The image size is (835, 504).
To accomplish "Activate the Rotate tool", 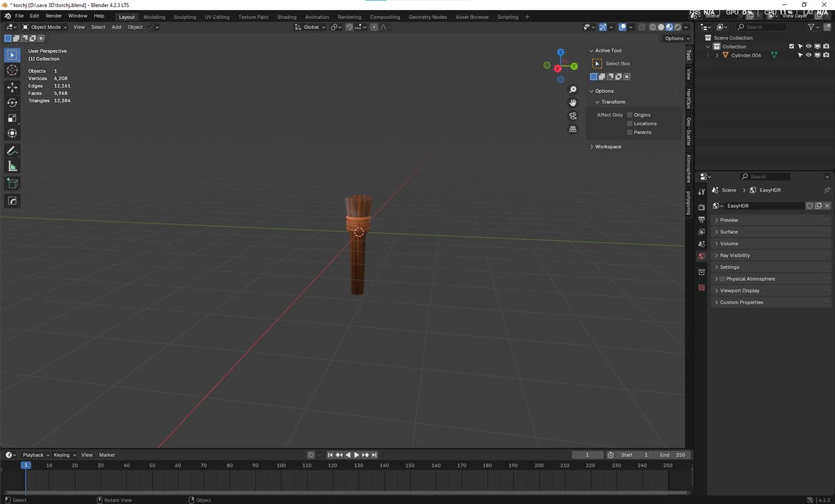I will click(x=12, y=103).
